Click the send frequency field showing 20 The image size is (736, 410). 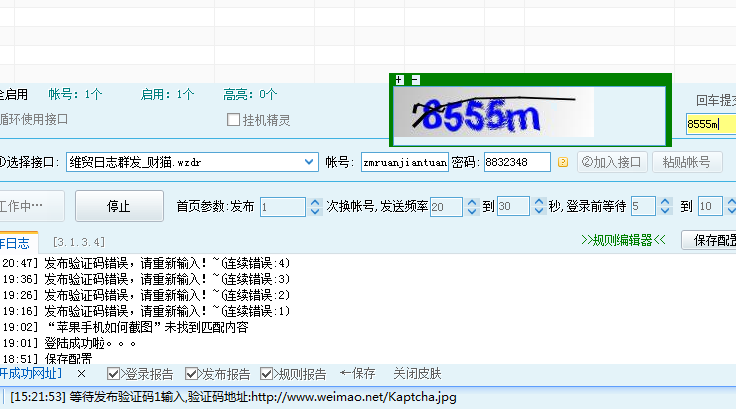tap(446, 207)
